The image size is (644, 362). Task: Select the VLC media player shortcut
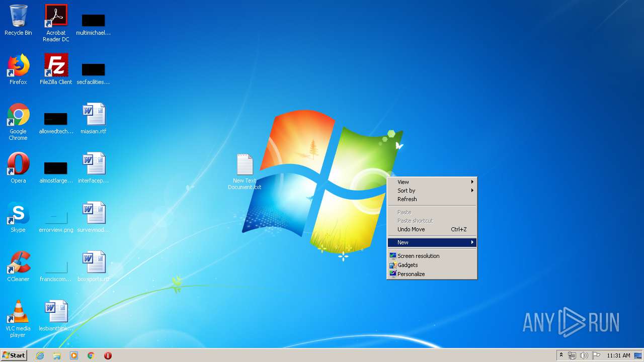(18, 319)
